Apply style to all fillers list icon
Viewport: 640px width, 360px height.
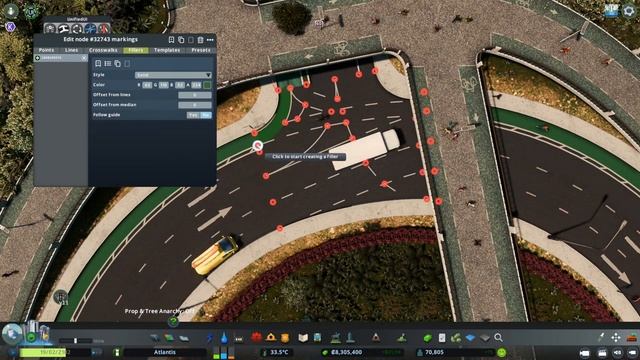point(108,63)
